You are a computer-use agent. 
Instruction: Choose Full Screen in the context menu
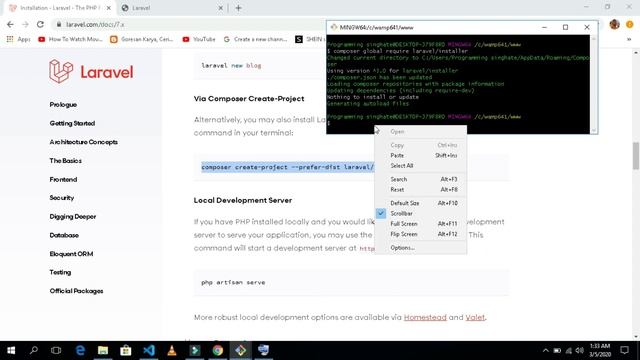pos(420,224)
